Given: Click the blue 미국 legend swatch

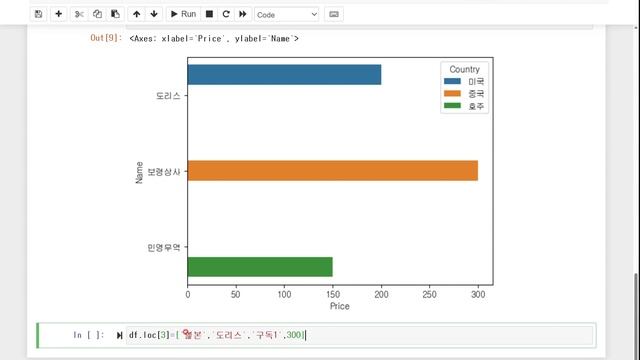Looking at the screenshot, I should 452,81.
